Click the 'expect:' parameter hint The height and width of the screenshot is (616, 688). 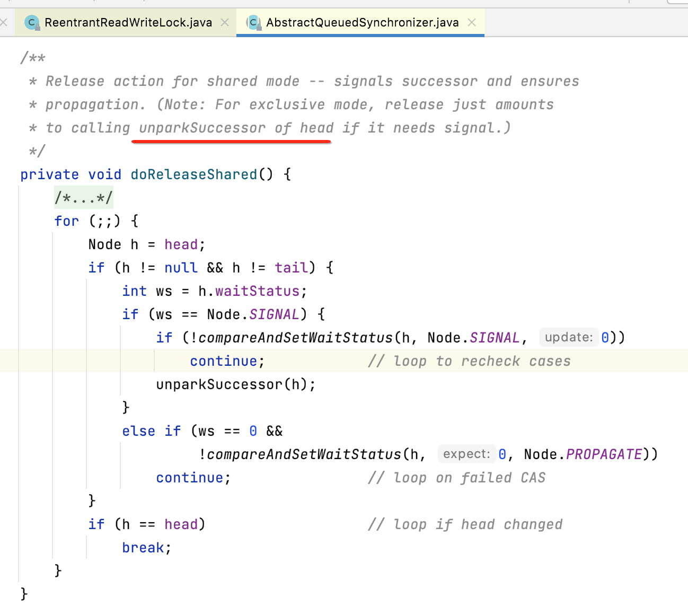[466, 454]
